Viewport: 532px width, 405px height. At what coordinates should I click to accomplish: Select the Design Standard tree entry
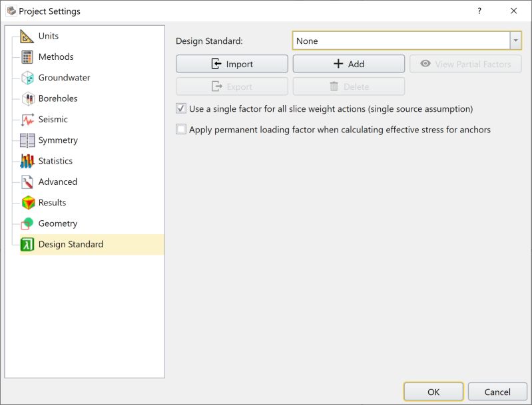[x=92, y=244]
